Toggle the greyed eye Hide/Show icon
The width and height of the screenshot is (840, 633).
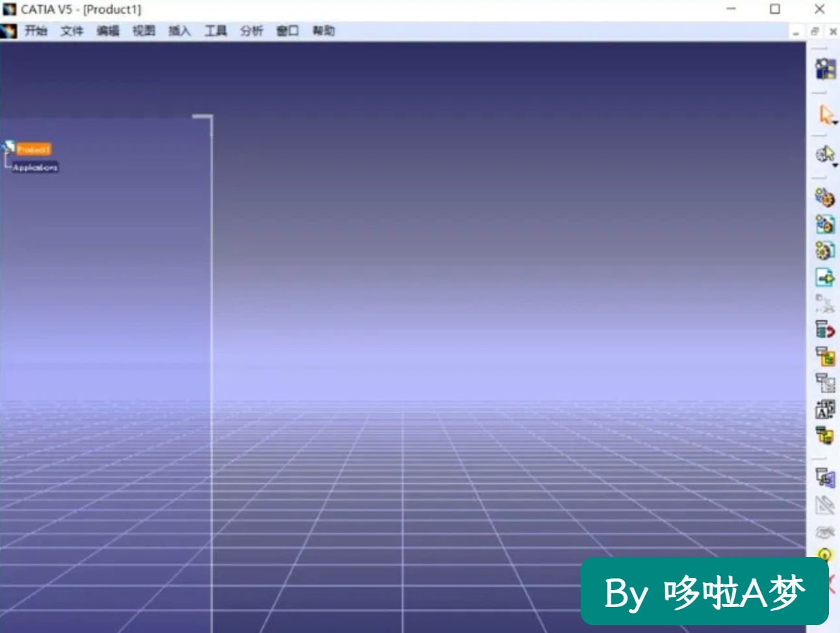[825, 532]
